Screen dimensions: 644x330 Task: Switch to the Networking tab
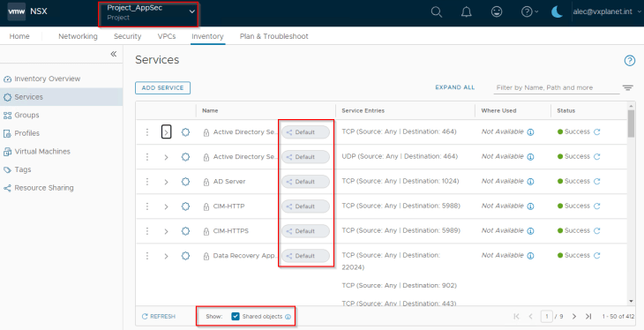click(78, 36)
